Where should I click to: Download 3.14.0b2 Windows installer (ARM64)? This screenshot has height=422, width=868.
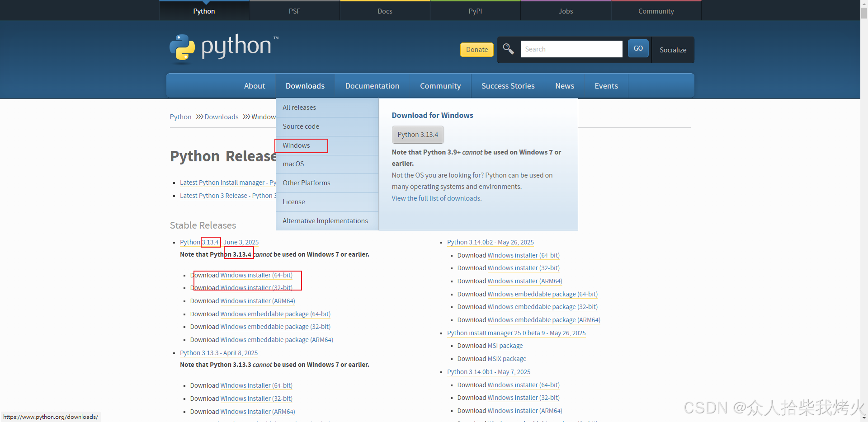(x=525, y=281)
